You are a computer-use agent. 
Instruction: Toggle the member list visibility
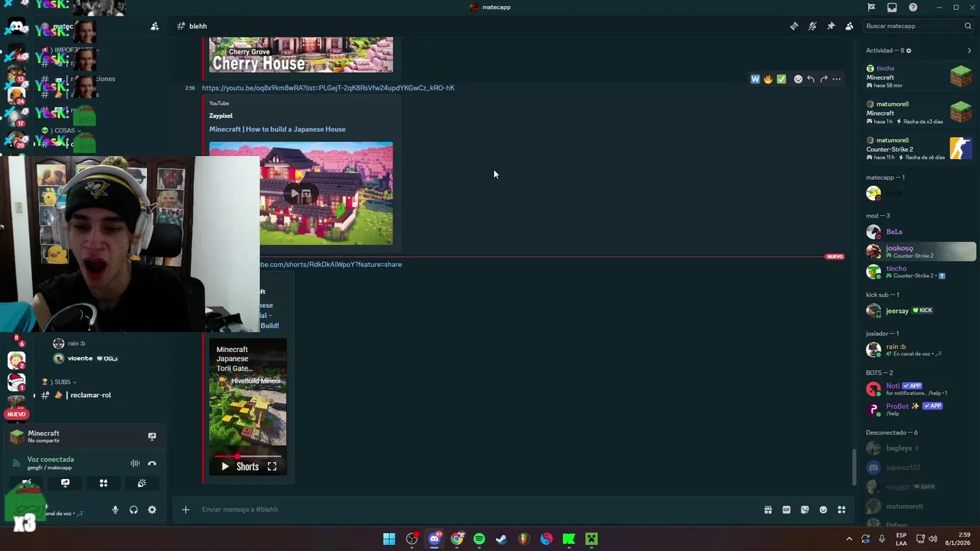pos(849,26)
